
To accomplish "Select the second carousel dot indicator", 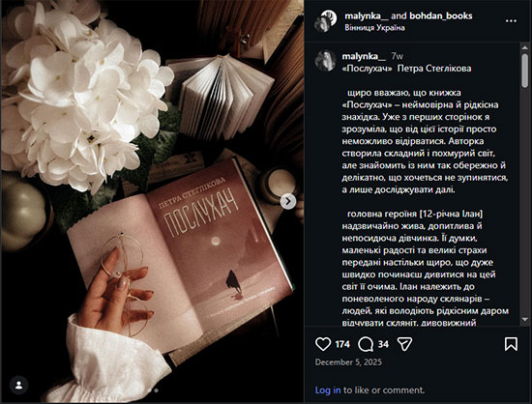I will coord(156,390).
